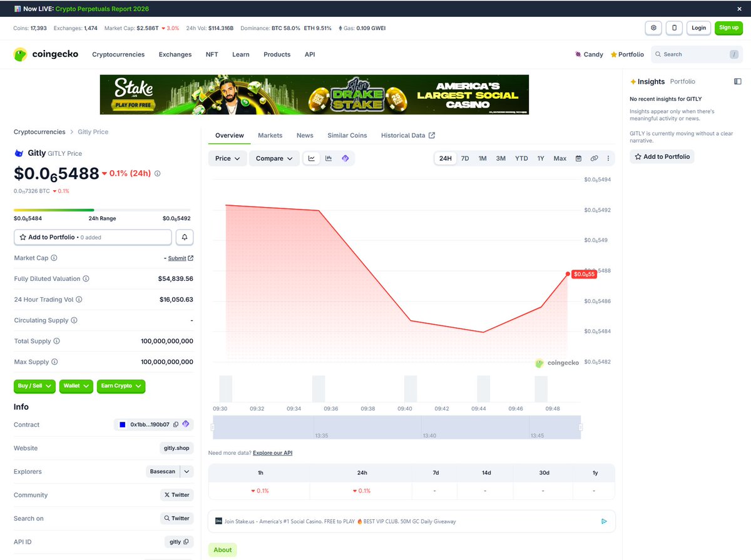The width and height of the screenshot is (751, 560).
Task: Open the gitly.shop website link
Action: (x=176, y=448)
